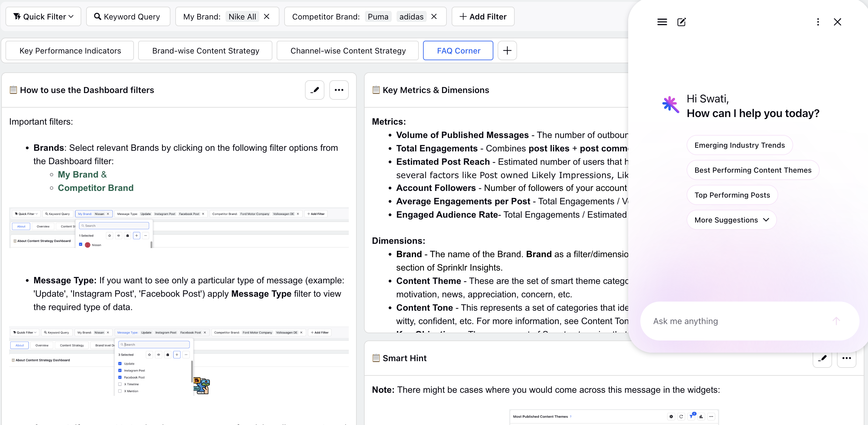
Task: Click the 'Important filters:' heading
Action: click(41, 122)
